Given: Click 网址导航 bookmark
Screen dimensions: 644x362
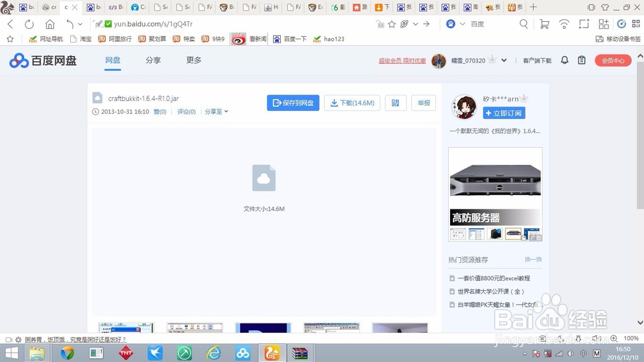Looking at the screenshot, I should (46, 39).
